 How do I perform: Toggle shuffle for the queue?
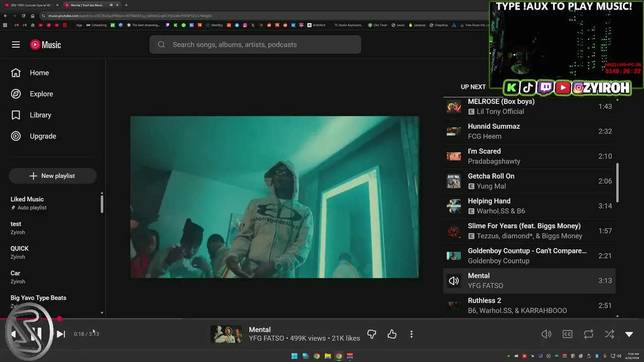[x=609, y=334]
